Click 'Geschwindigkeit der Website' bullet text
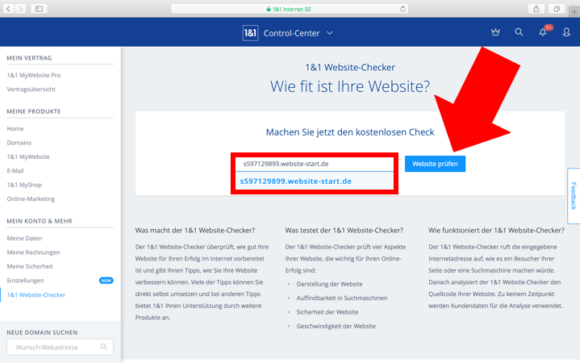Image resolution: width=580 pixels, height=363 pixels. [336, 326]
